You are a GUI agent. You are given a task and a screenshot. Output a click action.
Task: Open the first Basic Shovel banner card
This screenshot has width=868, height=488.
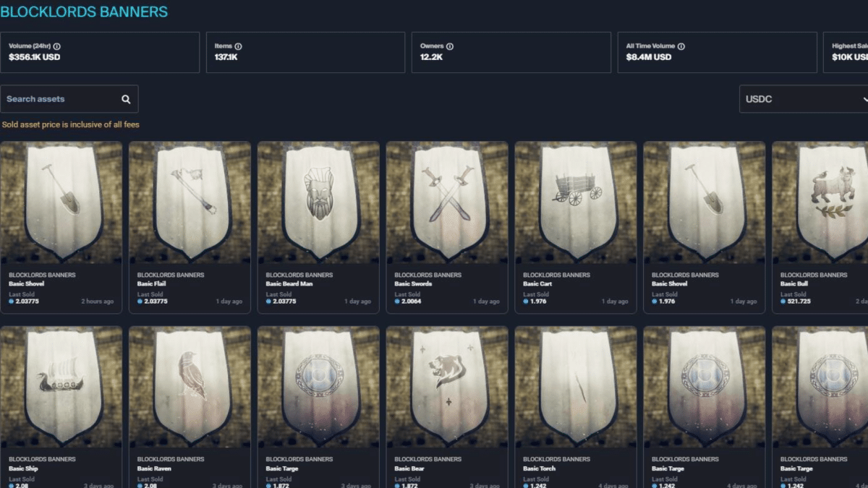tap(61, 228)
